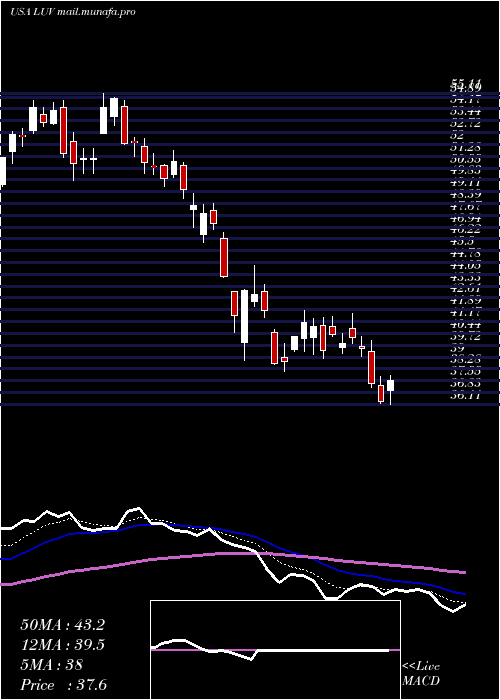Click the 41.89 price axis label
500x700 pixels.
(466, 301)
